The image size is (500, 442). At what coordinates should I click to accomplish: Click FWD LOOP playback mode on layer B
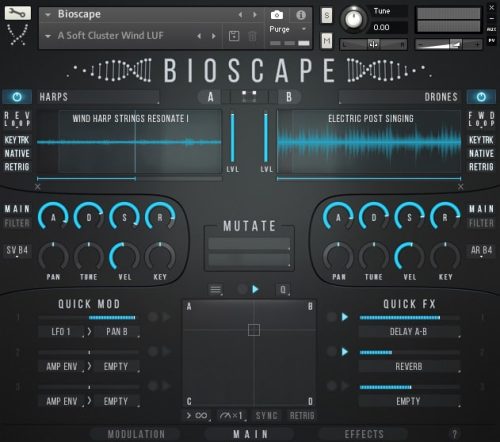point(481,119)
